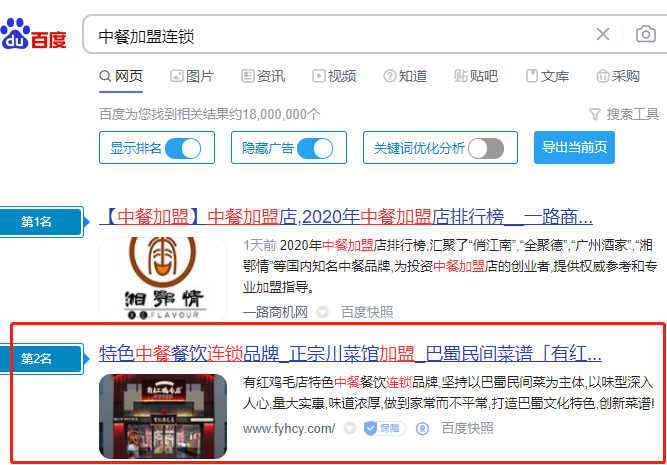Image resolution: width=667 pixels, height=465 pixels.
Task: Switch to the 图片 tab
Action: [192, 76]
